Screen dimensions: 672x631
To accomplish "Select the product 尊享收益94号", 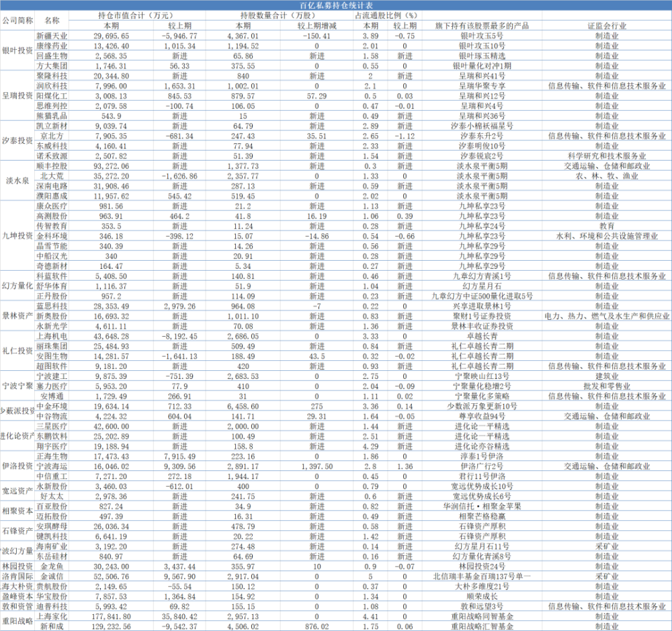I will (482, 416).
